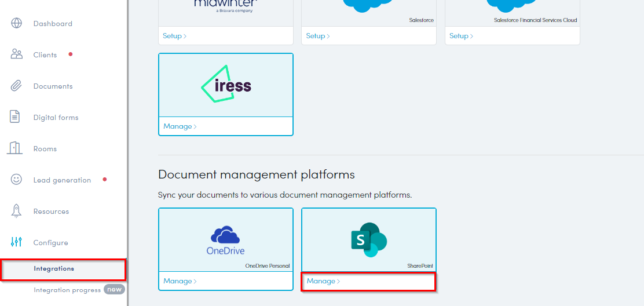Click Manage link on SharePoint card
This screenshot has height=306, width=644.
[323, 281]
